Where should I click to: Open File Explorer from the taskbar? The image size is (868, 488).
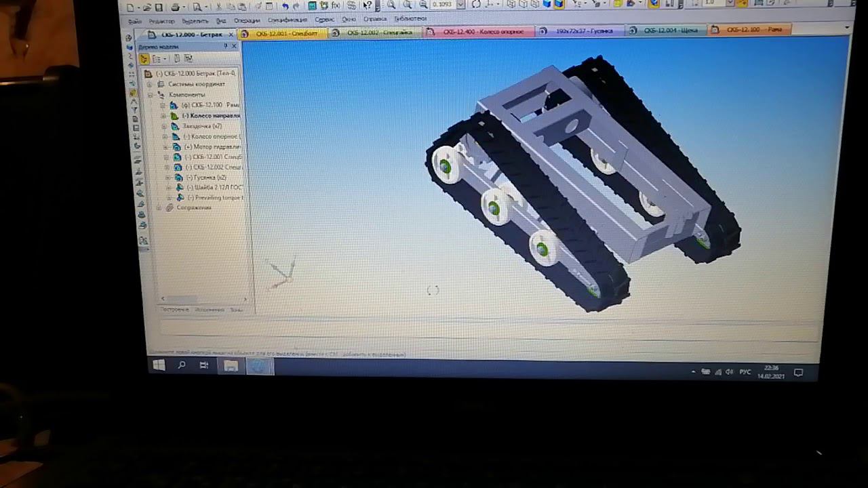click(231, 366)
